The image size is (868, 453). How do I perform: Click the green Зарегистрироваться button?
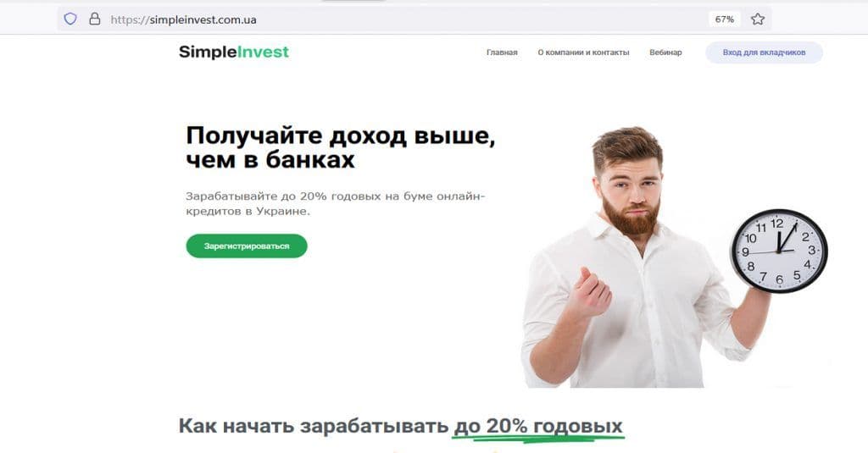[247, 246]
